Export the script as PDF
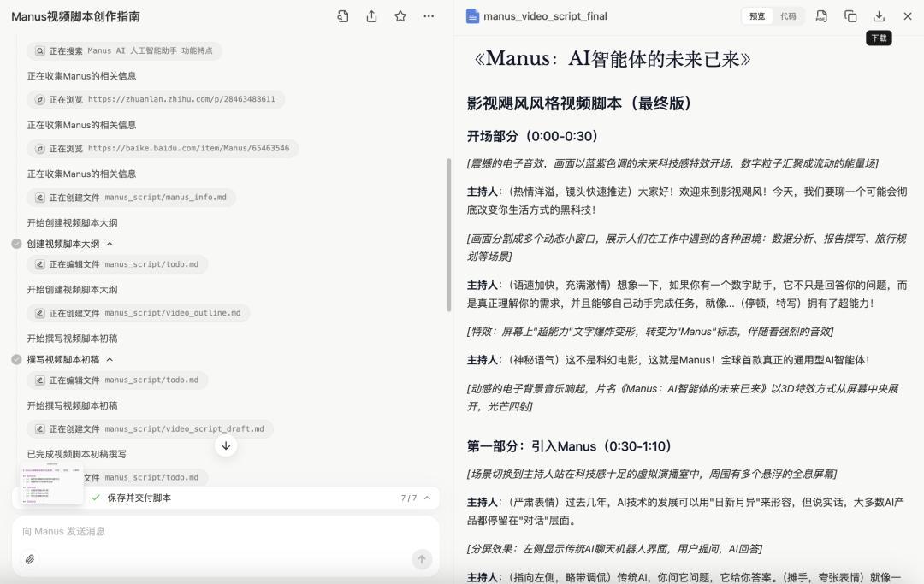Image resolution: width=924 pixels, height=584 pixels. (821, 16)
